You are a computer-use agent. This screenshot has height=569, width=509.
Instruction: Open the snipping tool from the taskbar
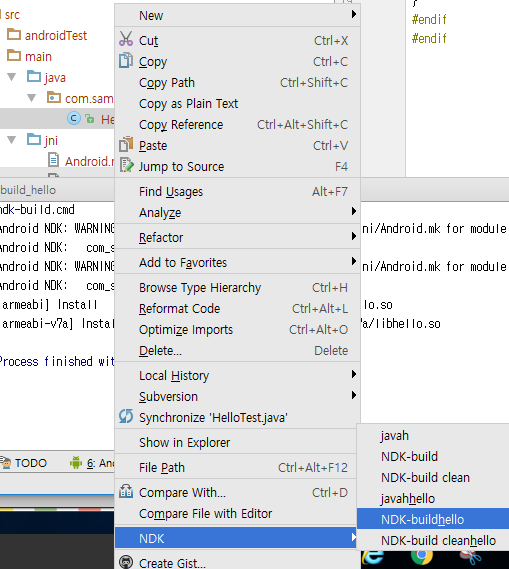[x=471, y=558]
